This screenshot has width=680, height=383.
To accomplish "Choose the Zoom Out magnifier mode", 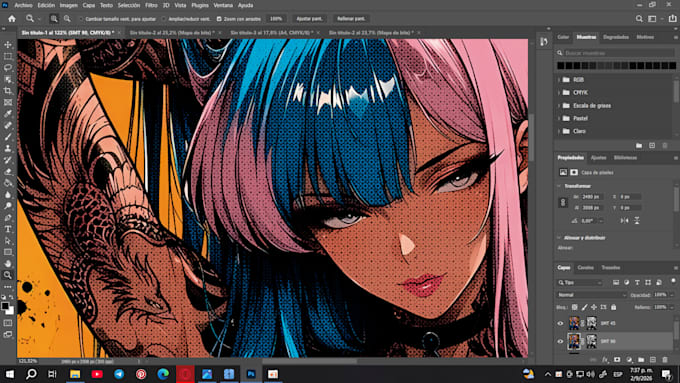I will (67, 19).
